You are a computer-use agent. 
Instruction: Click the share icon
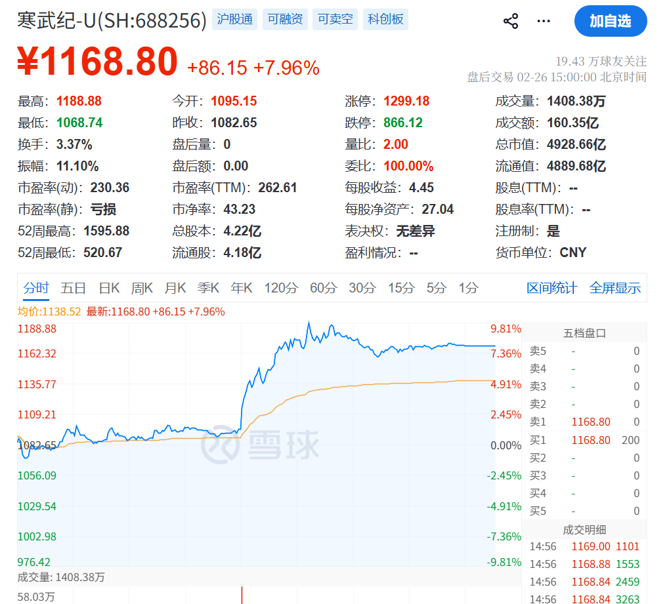[510, 21]
